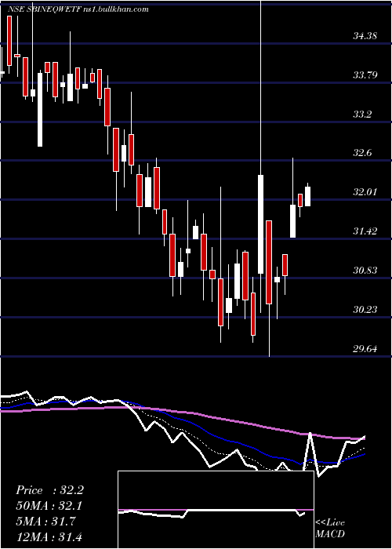Image resolution: width=392 pixels, height=549 pixels.
Task: Select the 32.6 price axis label
Action: tap(362, 153)
